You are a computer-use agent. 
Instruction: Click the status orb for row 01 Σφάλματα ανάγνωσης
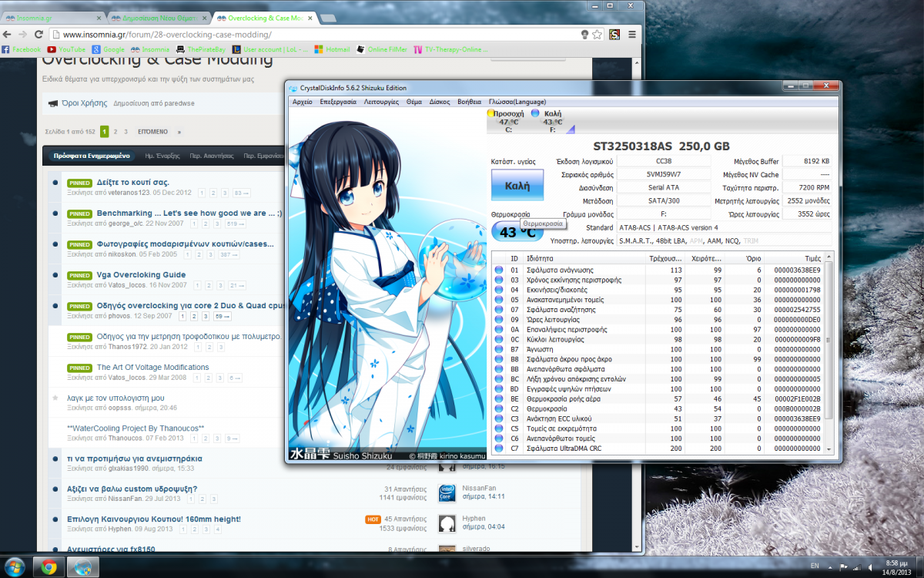498,270
